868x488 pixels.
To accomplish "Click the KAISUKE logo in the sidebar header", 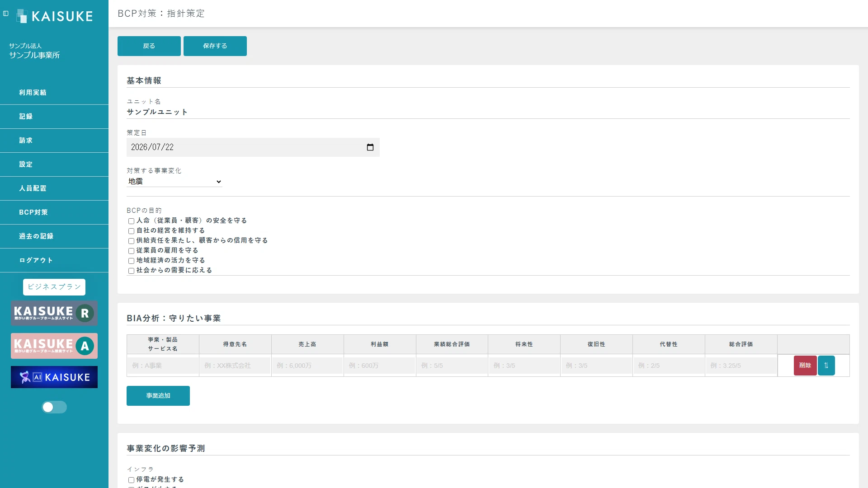I will (54, 16).
